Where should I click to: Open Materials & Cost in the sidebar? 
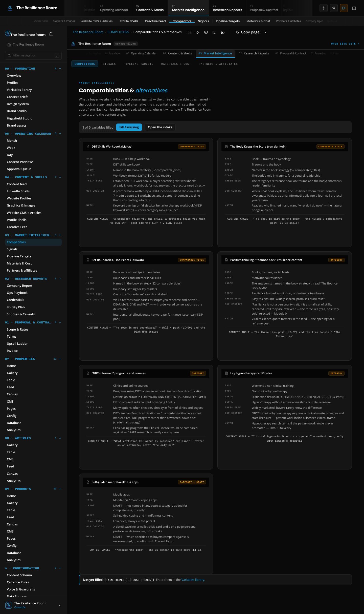(x=19, y=263)
